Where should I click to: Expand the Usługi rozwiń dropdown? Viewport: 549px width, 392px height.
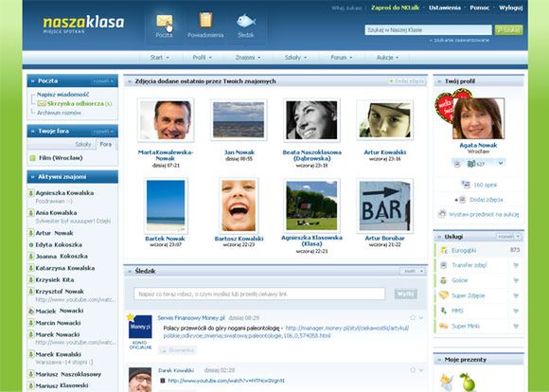point(508,237)
